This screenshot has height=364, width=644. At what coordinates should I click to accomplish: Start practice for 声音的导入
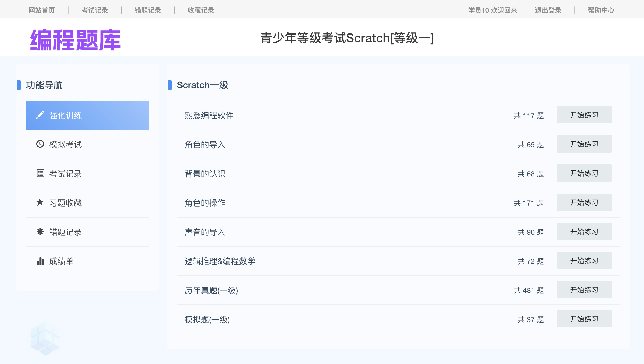pyautogui.click(x=584, y=232)
